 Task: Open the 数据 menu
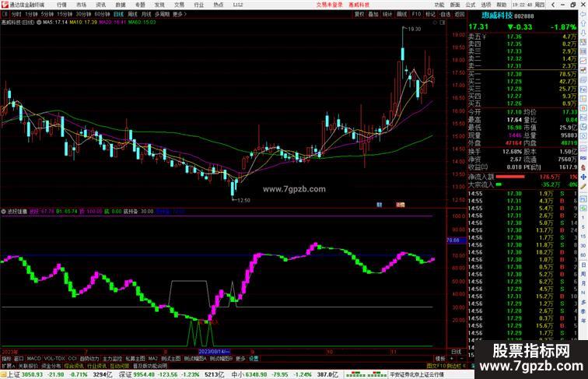[121, 5]
